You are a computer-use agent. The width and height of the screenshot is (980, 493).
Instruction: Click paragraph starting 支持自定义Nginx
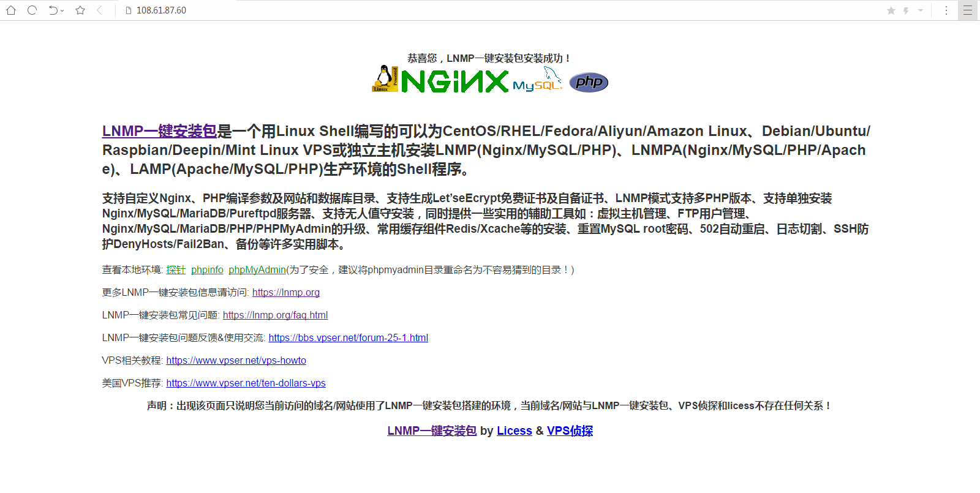[x=486, y=221]
